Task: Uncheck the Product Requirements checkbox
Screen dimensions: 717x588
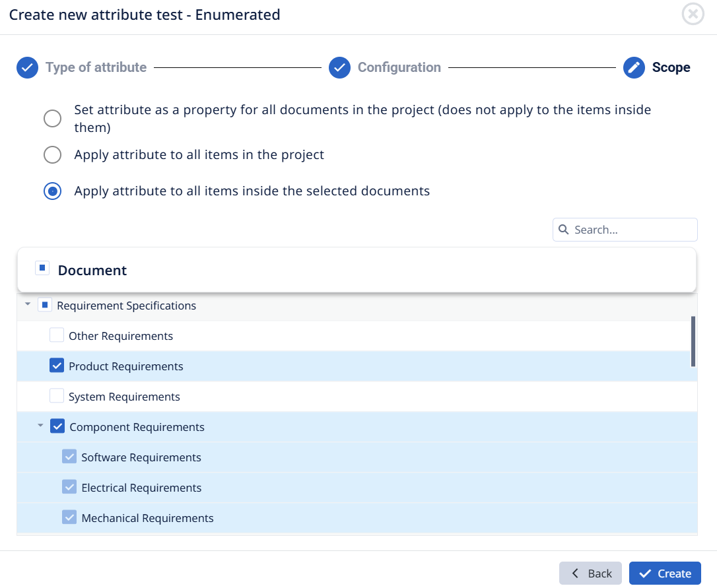Action: (57, 366)
